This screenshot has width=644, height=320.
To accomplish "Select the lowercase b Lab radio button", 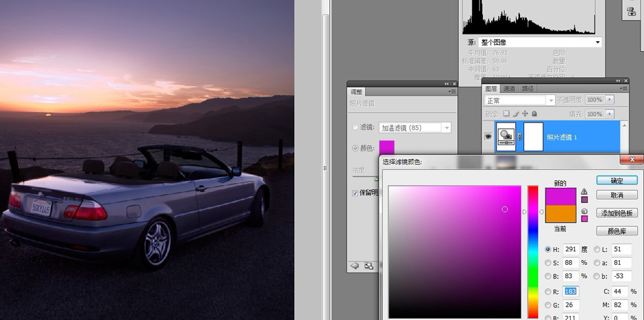I will point(596,276).
